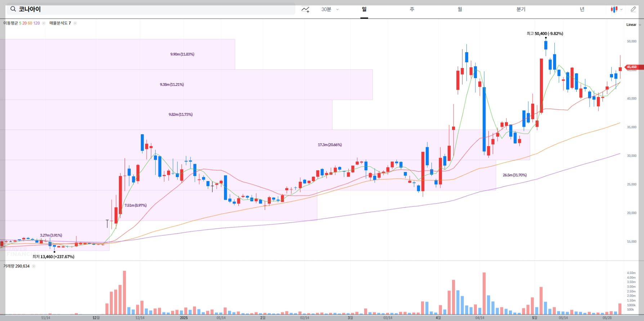The height and width of the screenshot is (321, 644).
Task: Select the orange 60-day moving average number
Action: (x=30, y=23)
